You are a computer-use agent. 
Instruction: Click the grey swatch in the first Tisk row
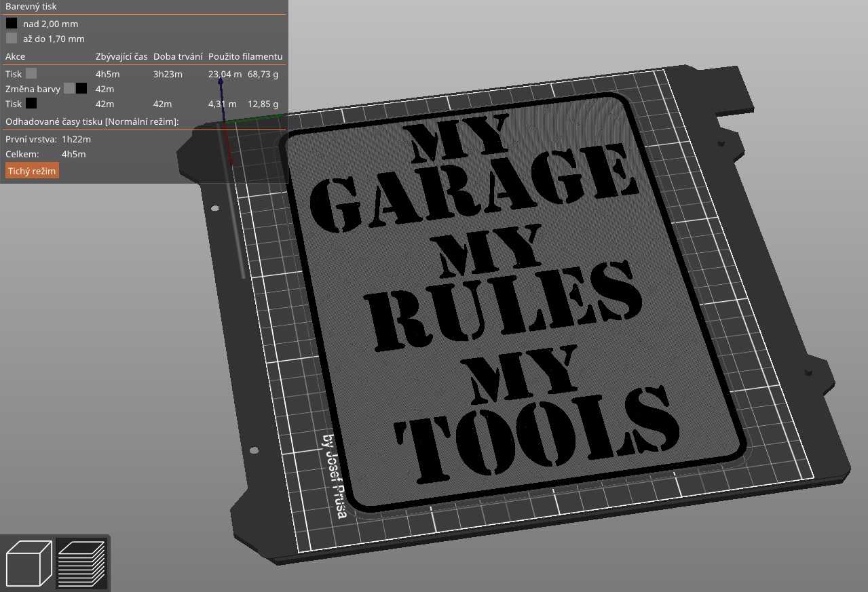point(33,73)
